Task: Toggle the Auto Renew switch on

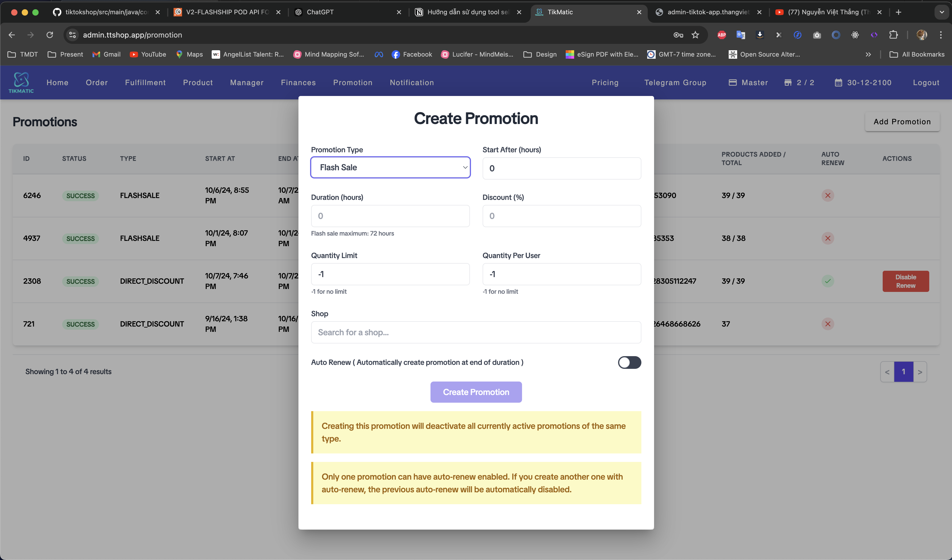Action: pos(629,362)
